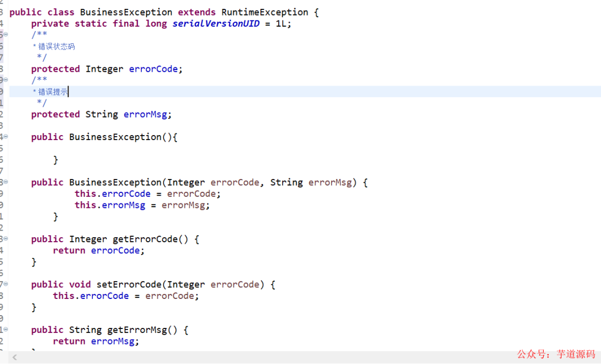Image resolution: width=601 pixels, height=364 pixels.
Task: Collapse the getErrorCode() method fold
Action: (x=6, y=238)
